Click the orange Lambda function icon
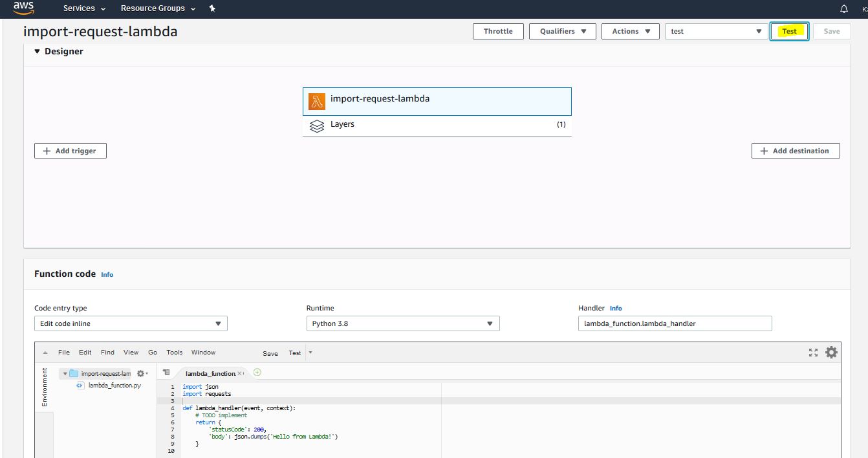 click(317, 102)
